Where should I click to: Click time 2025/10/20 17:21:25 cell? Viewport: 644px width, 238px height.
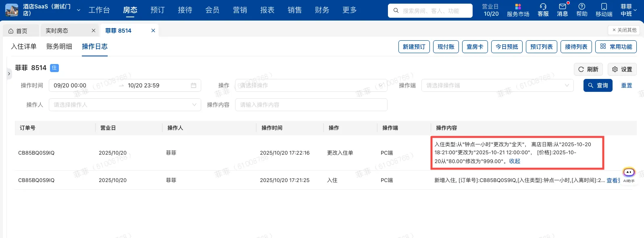pos(285,180)
